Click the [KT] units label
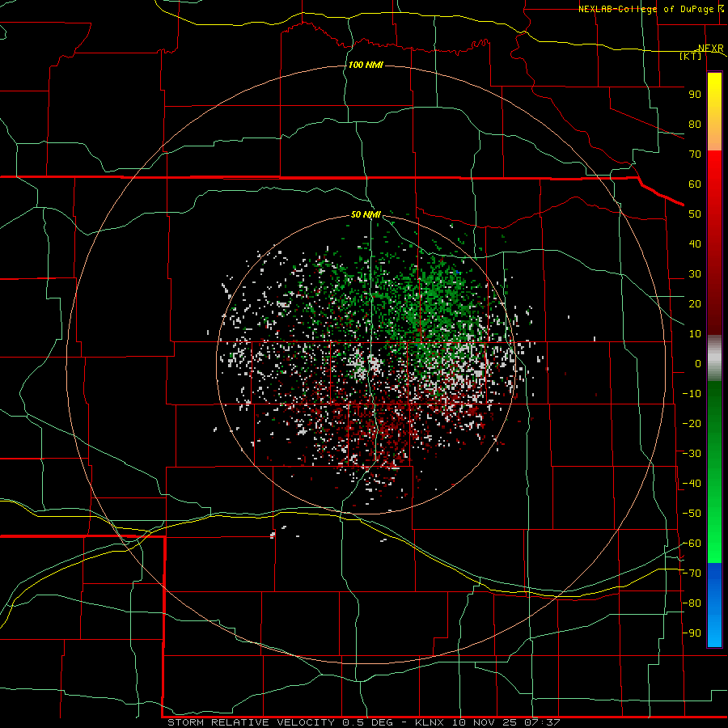The height and width of the screenshot is (728, 728). tap(691, 56)
